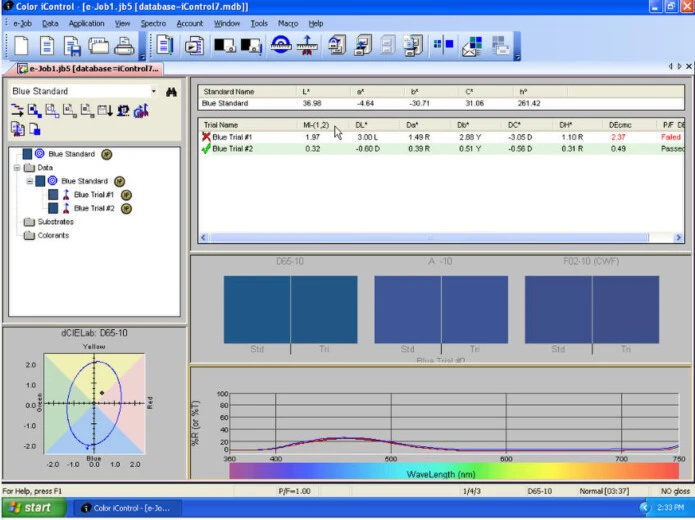The image size is (695, 520).
Task: Click the Windows start button
Action: (29, 508)
